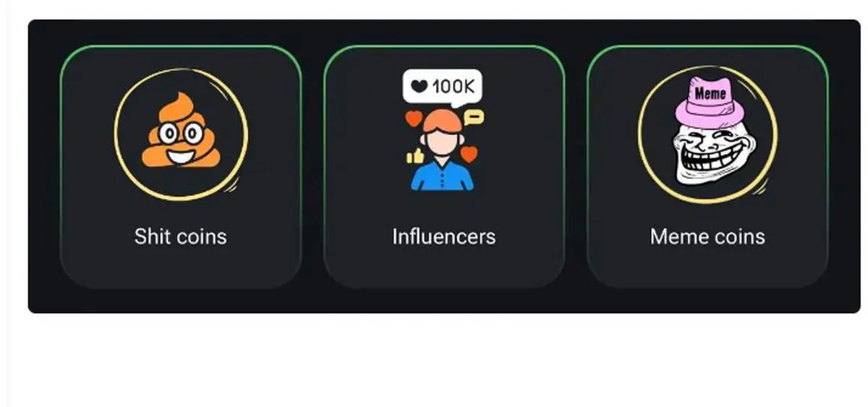Click the influencer's blue shirt
868x407 pixels.
[x=443, y=176]
